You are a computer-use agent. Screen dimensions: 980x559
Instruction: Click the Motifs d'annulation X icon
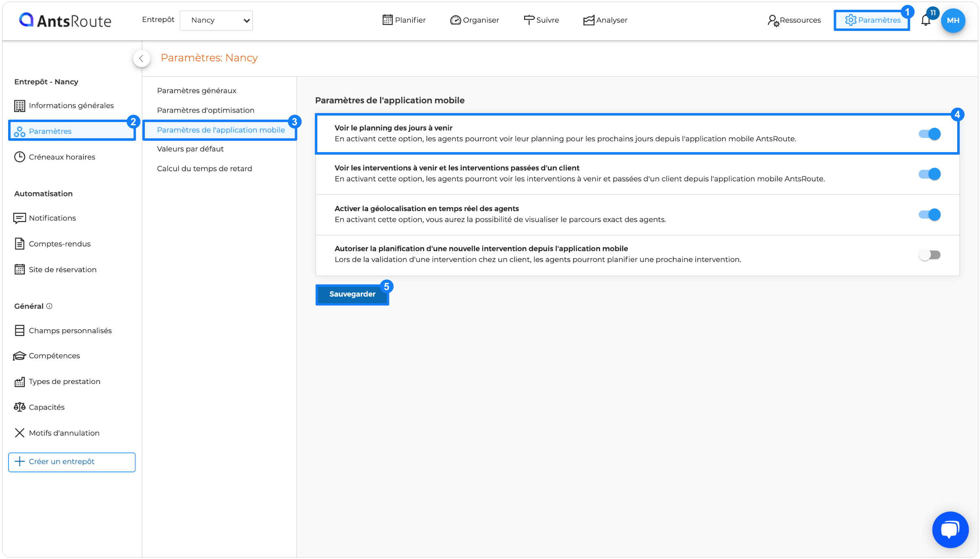(x=20, y=433)
